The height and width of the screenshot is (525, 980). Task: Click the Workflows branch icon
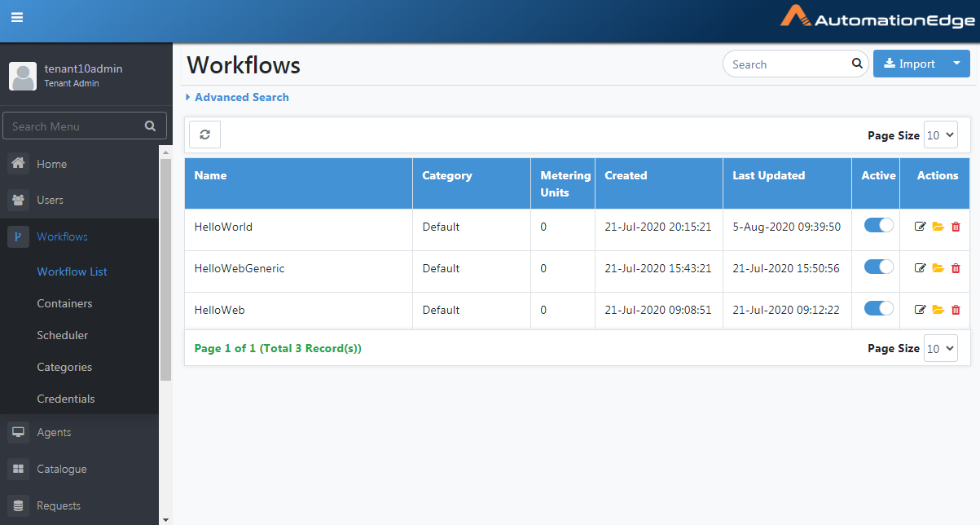click(x=19, y=236)
